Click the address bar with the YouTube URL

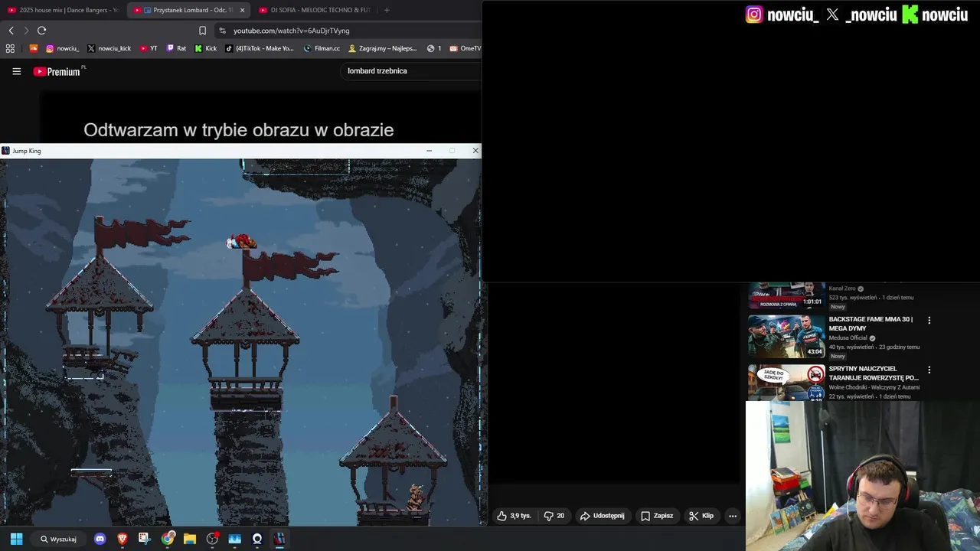point(291,31)
